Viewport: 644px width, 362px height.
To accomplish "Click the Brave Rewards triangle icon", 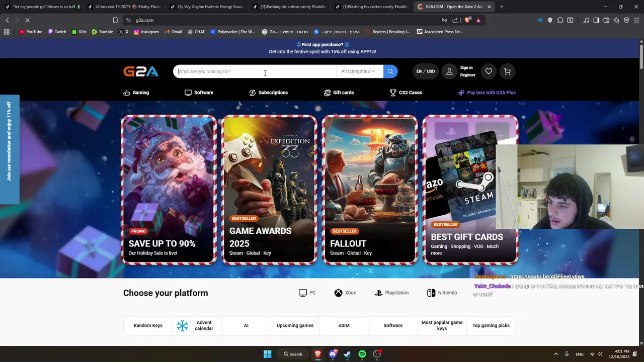I will click(478, 20).
